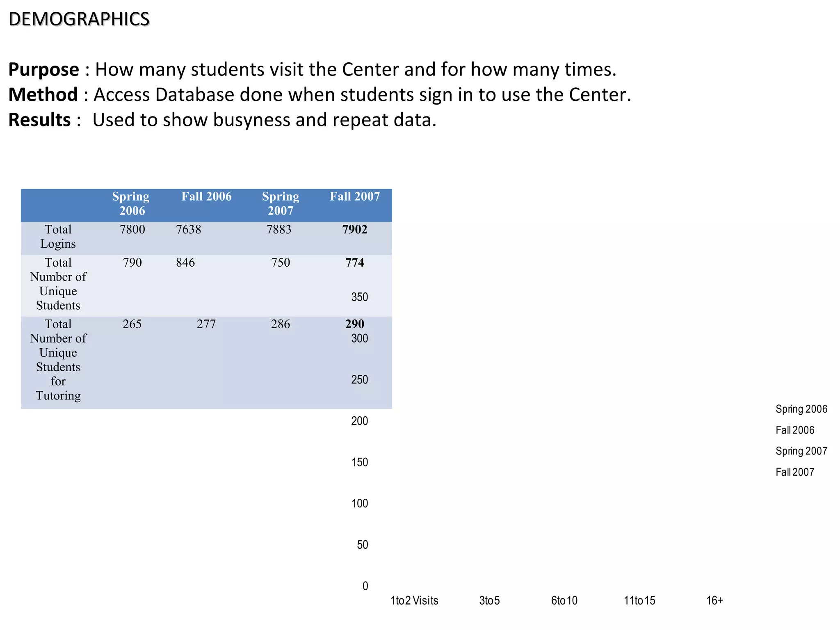Click the bold 7902 table value

point(355,230)
